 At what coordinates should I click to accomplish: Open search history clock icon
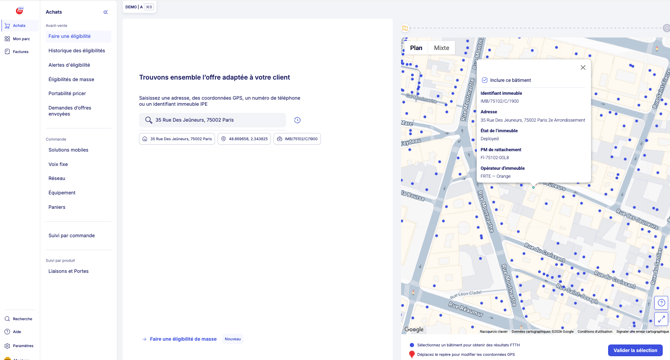coord(297,120)
